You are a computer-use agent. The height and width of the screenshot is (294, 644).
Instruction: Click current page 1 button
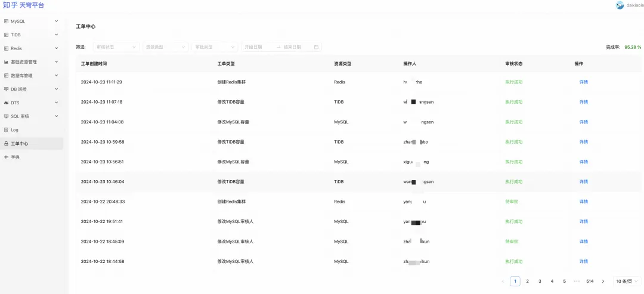pyautogui.click(x=515, y=281)
